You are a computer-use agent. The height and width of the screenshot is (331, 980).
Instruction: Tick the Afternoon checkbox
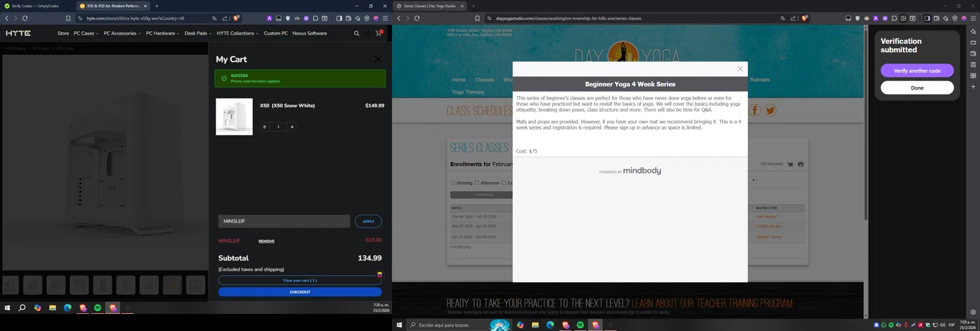(477, 183)
